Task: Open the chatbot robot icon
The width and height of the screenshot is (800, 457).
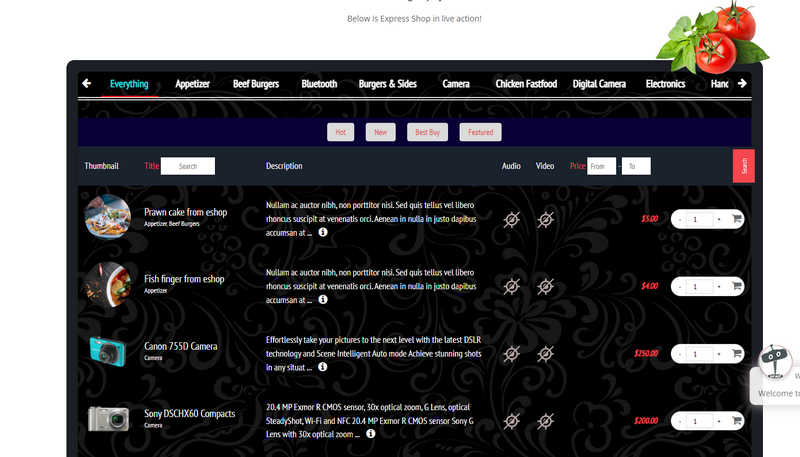Action: pos(775,362)
